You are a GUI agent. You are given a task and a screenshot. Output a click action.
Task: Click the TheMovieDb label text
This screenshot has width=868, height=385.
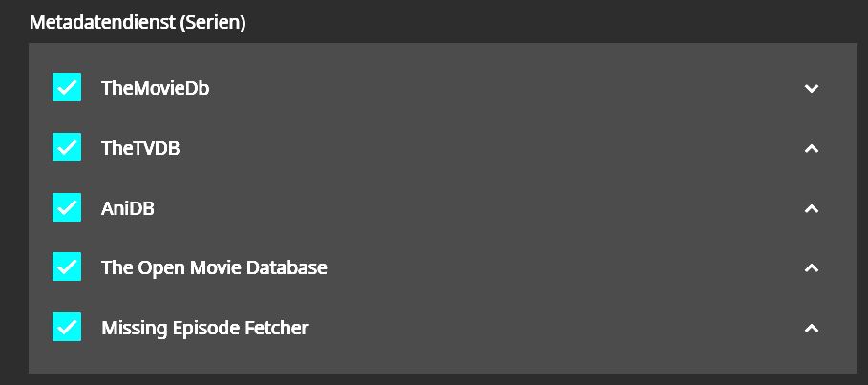point(155,89)
